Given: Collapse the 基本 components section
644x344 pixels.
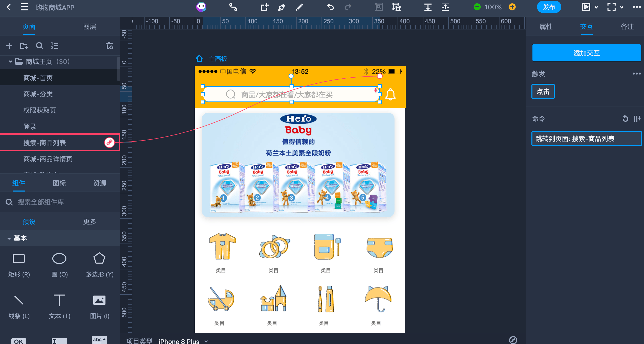Looking at the screenshot, I should point(9,238).
